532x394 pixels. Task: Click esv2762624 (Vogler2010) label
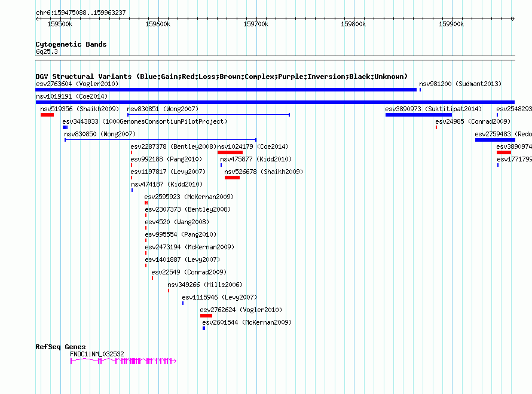pyautogui.click(x=241, y=310)
